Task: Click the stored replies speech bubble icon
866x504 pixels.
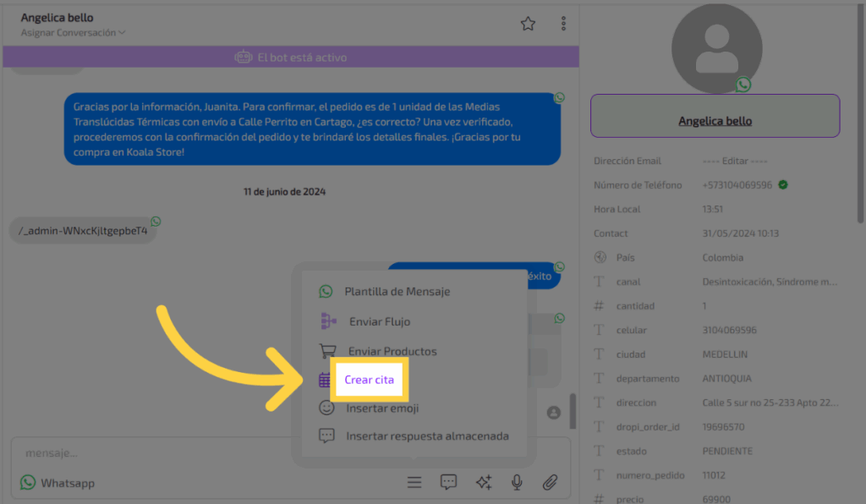Action: (448, 482)
